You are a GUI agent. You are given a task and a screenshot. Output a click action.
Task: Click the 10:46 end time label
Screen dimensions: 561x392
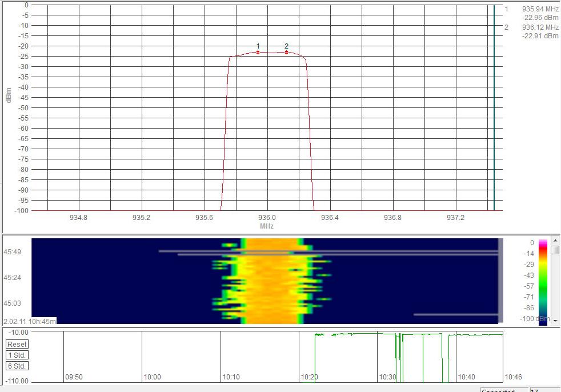[513, 377]
